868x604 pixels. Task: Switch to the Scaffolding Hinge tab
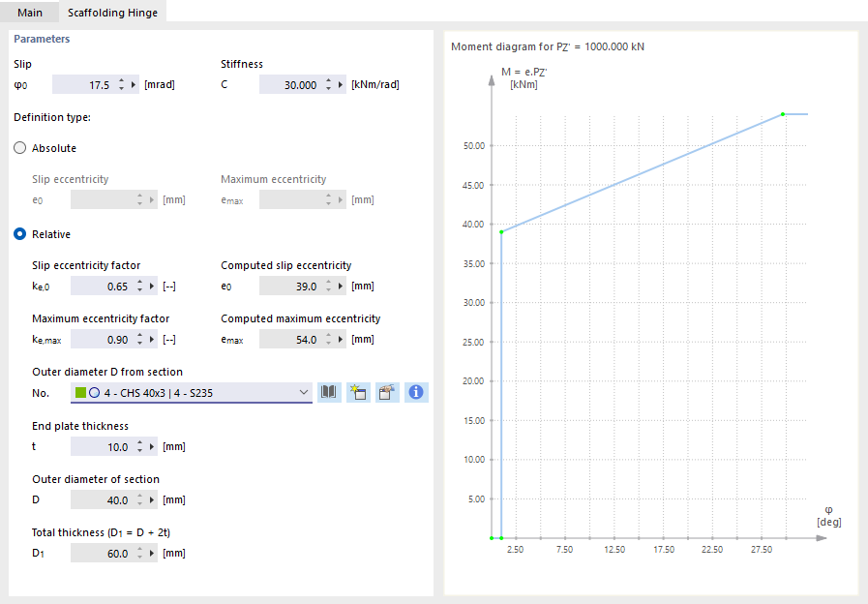[112, 14]
